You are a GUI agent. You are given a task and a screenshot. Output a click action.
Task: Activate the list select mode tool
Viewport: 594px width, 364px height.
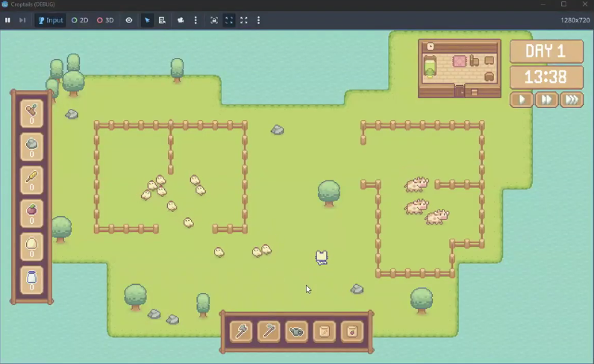(x=162, y=20)
